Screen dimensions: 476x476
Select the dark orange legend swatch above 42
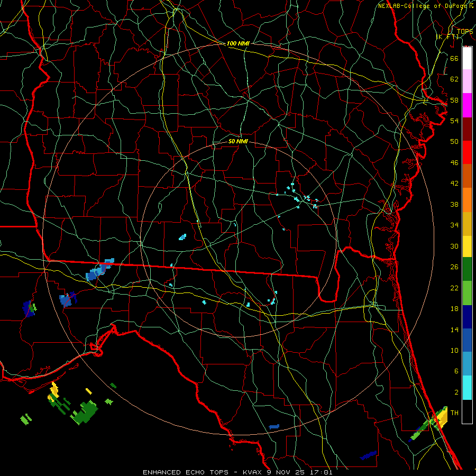pos(467,176)
